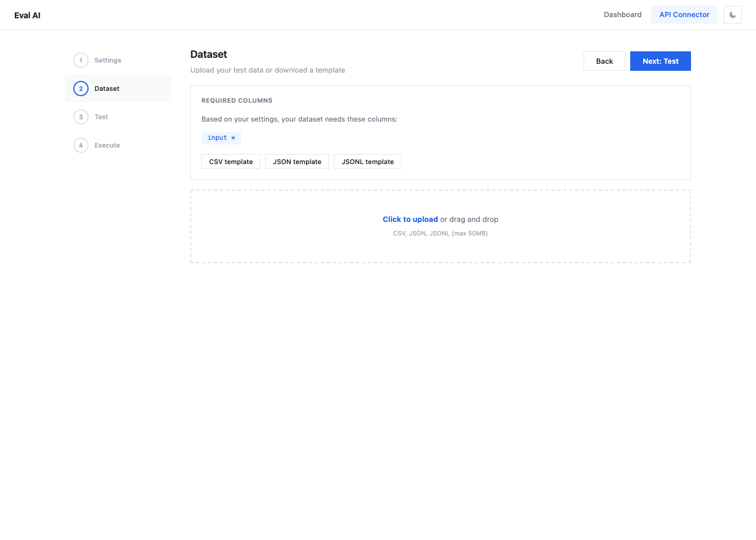
Task: Navigate to the Execute step
Action: click(107, 145)
